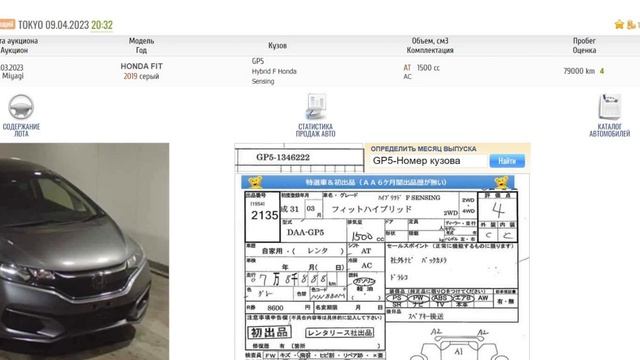640x360 pixels.
Task: Click the СОДЕРЖАНИЕ ЛОТА text link
Action: pos(21,130)
